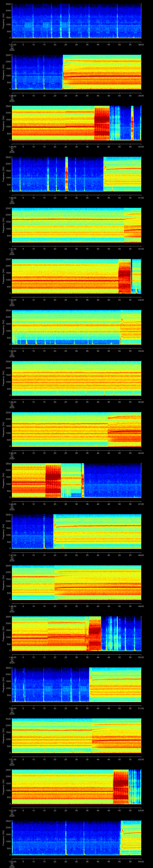Image resolution: width=153 pixels, height=868 pixels.
Task: Click the 1:45:00 start time label
Action: pos(12,453)
